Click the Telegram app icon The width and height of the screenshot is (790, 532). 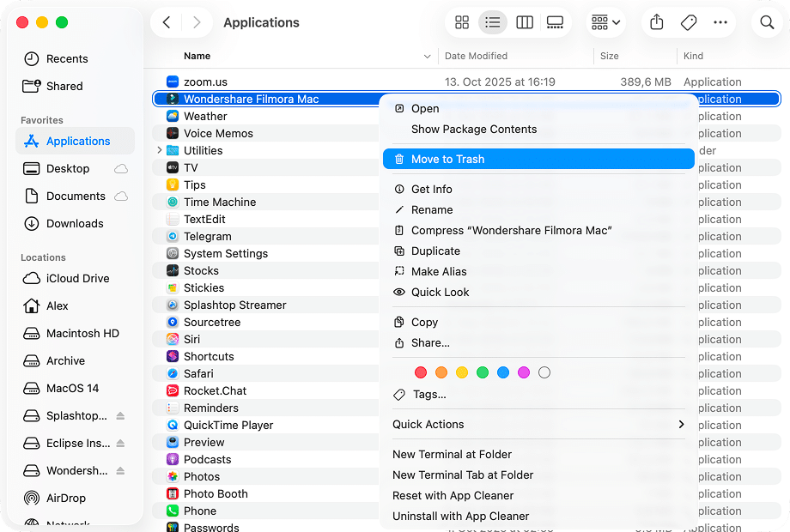coord(174,236)
